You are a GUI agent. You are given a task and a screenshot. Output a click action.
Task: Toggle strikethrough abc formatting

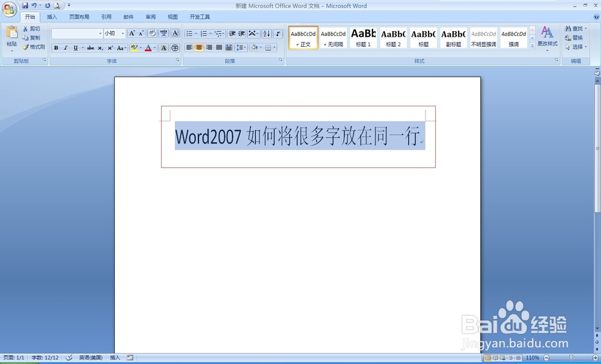[91, 48]
